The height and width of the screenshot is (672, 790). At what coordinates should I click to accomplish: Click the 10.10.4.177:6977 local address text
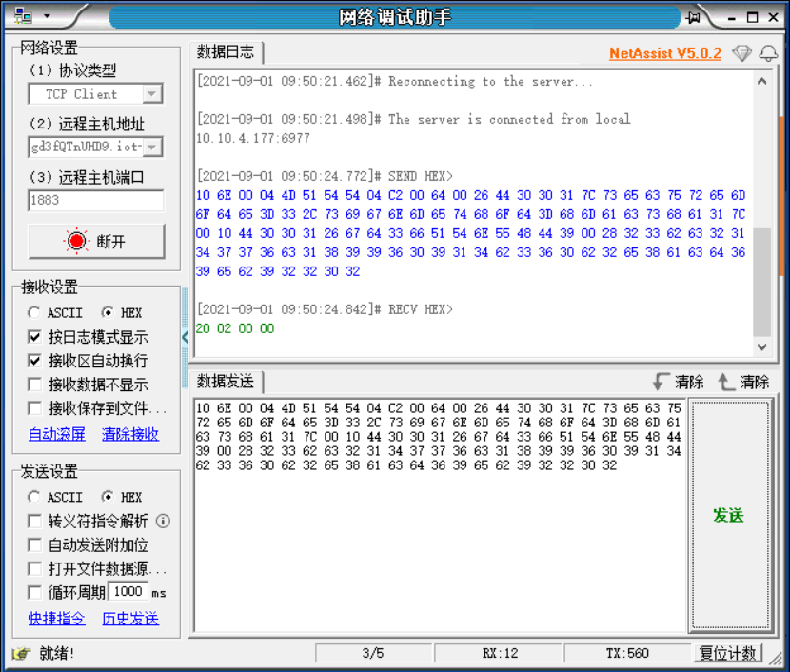click(253, 138)
